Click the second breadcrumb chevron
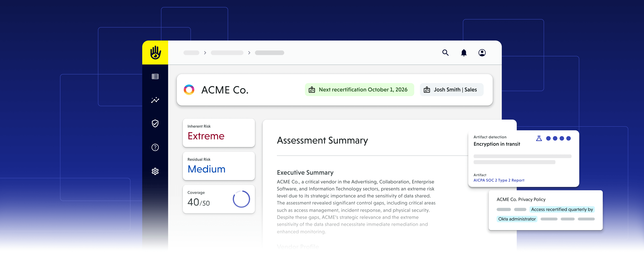The width and height of the screenshot is (644, 269). coord(249,53)
